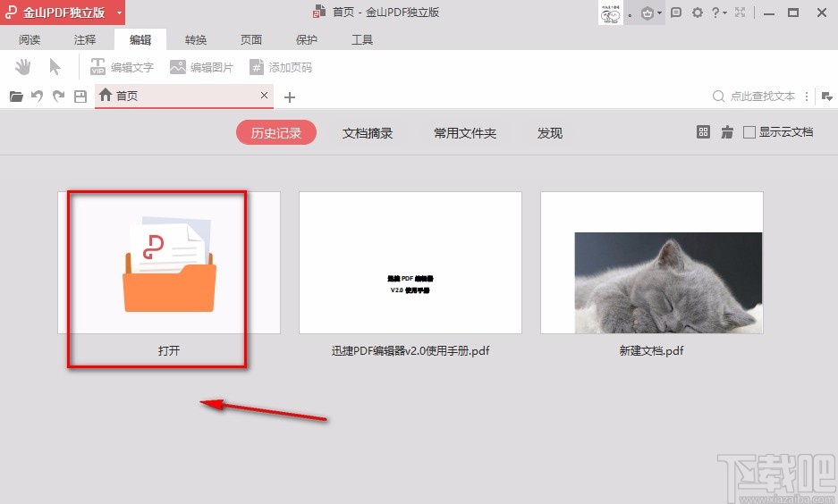This screenshot has width=838, height=504.
Task: Click the user avatar image
Action: click(x=610, y=13)
